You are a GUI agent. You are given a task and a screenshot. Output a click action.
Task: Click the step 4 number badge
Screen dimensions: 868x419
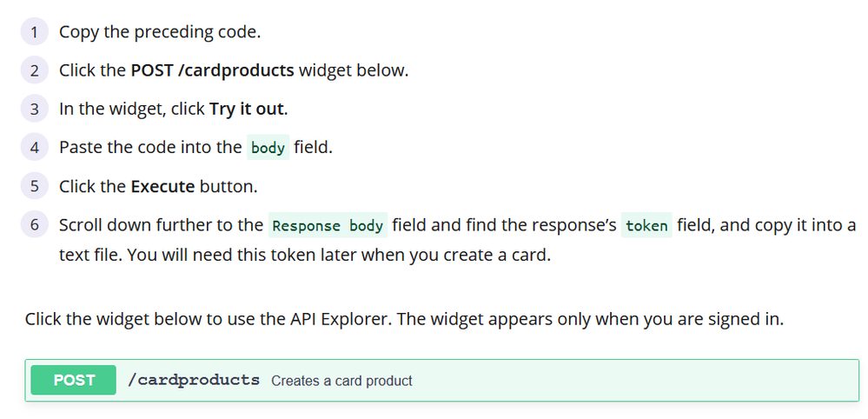coord(33,148)
